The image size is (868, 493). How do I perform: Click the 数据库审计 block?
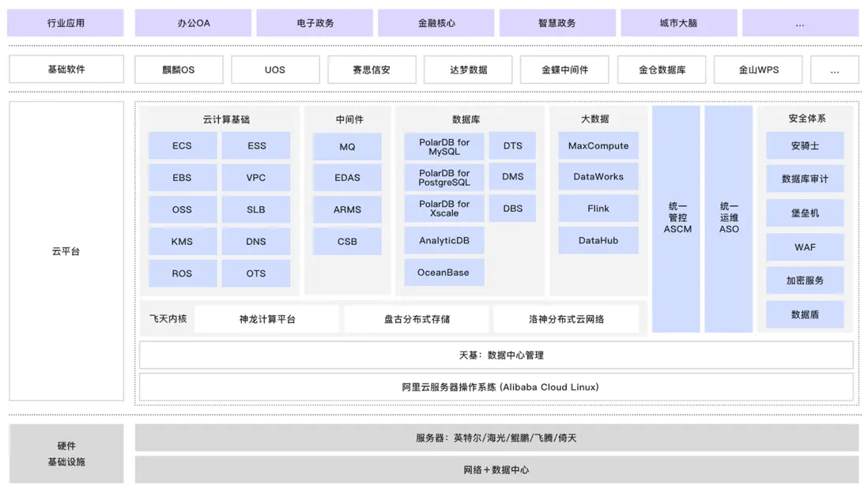point(805,179)
